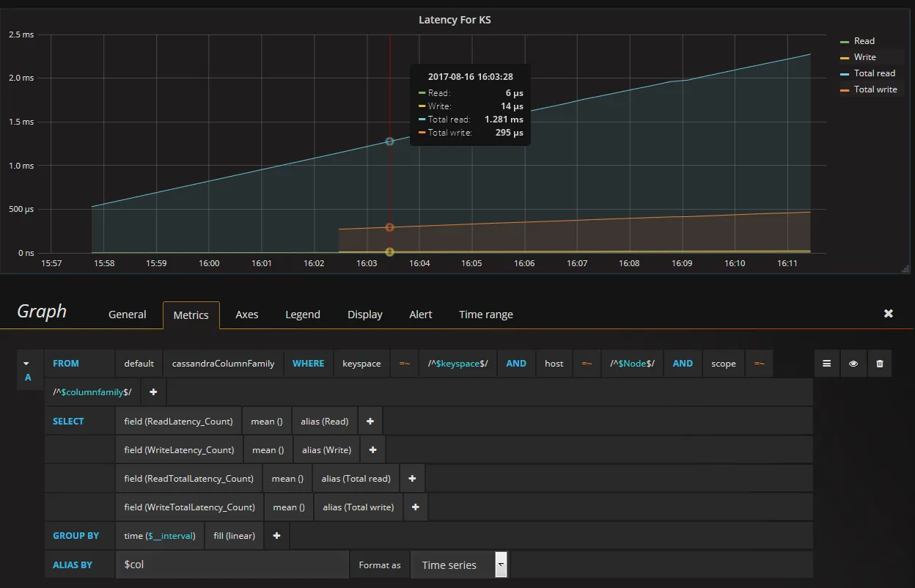The width and height of the screenshot is (915, 588).
Task: Click the Total write data point marker
Action: [x=390, y=227]
